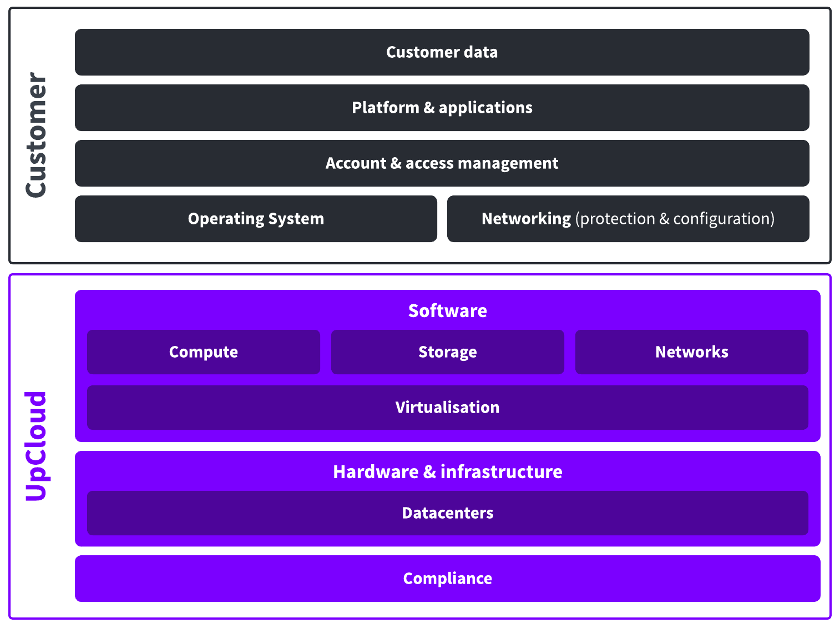Click the word Networking in bold
The width and height of the screenshot is (840, 628).
[526, 219]
